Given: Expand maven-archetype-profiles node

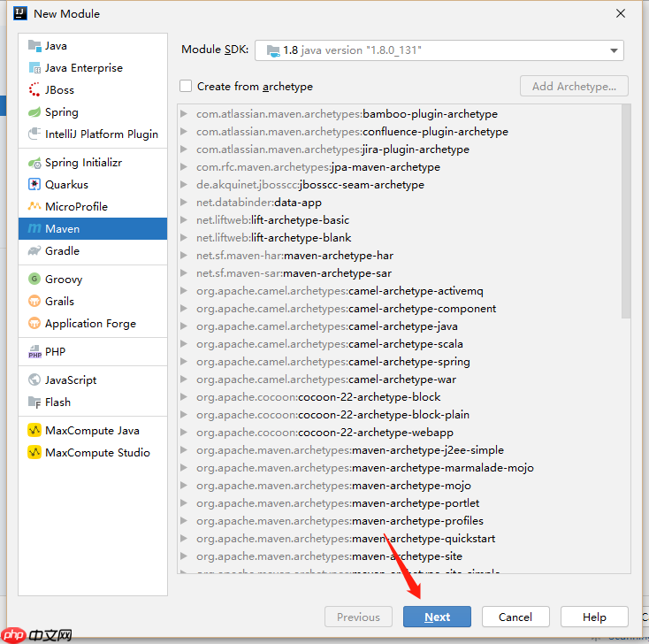Looking at the screenshot, I should click(184, 520).
